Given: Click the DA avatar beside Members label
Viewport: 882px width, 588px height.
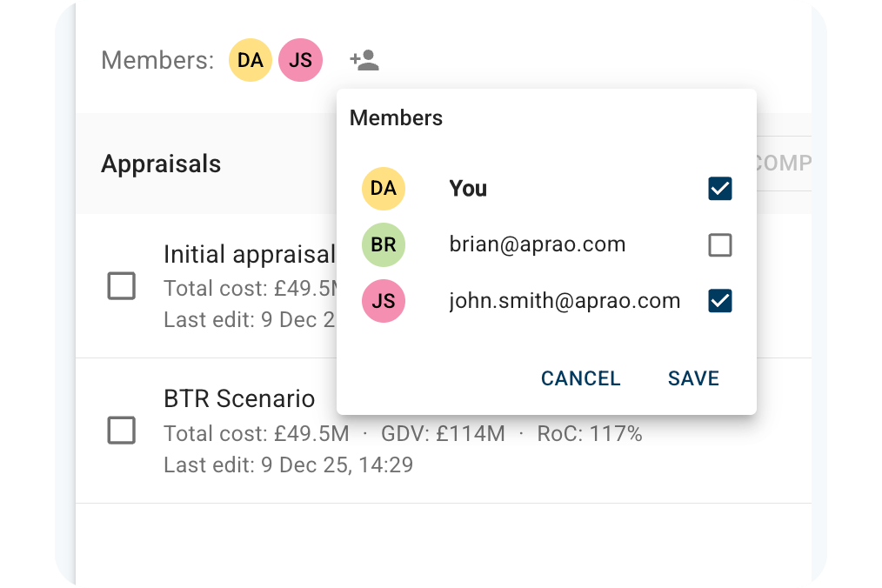Looking at the screenshot, I should pyautogui.click(x=251, y=61).
